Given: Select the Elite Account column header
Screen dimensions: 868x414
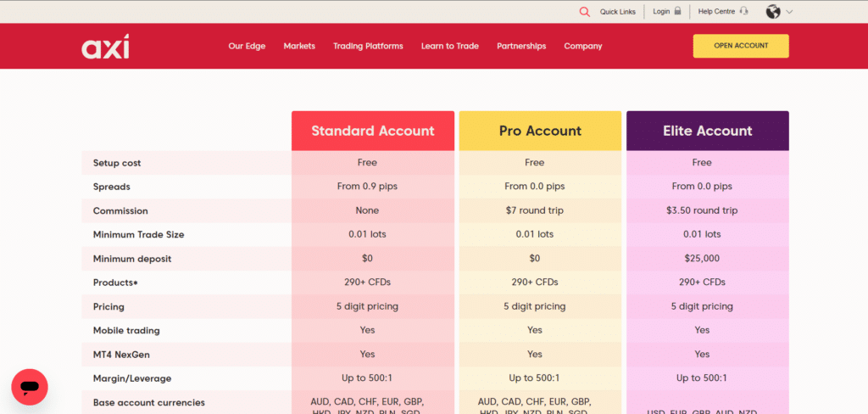Looking at the screenshot, I should [708, 131].
